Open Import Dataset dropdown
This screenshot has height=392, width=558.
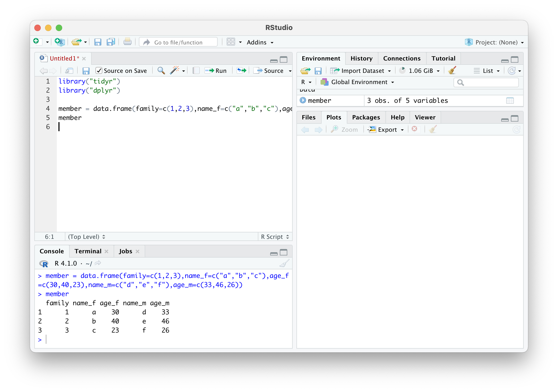point(360,71)
